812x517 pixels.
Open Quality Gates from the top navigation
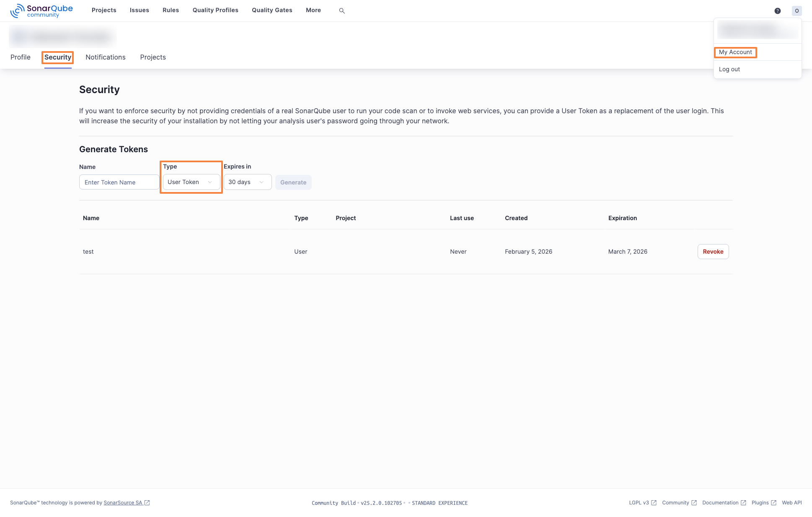click(272, 10)
